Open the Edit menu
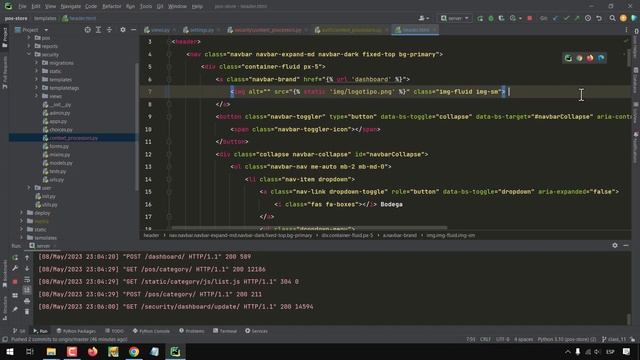This screenshot has height=360, width=640. point(36,7)
